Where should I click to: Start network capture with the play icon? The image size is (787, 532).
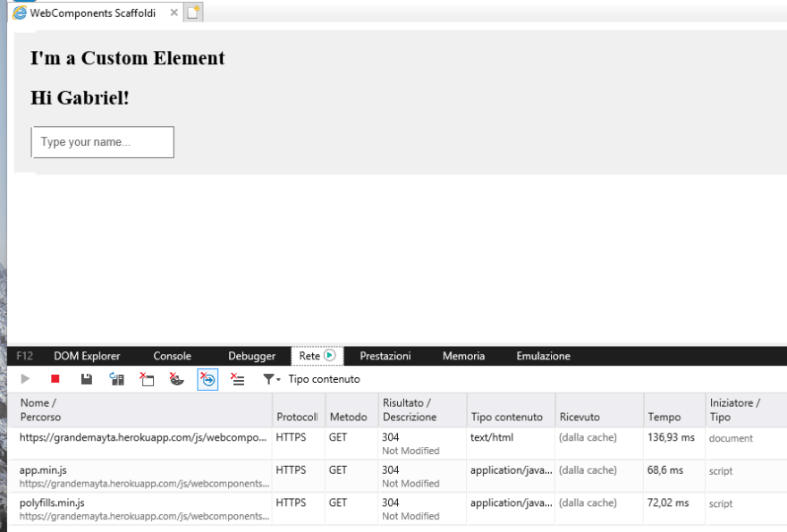[x=25, y=379]
